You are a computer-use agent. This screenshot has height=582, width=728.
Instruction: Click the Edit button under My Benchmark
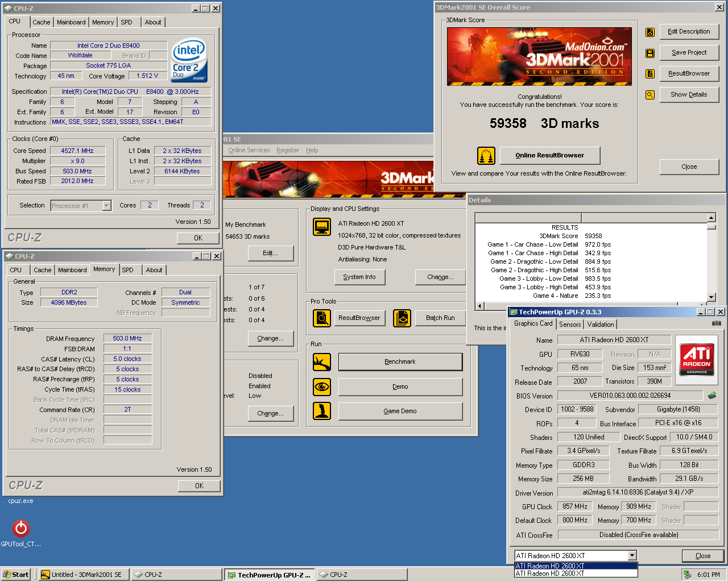click(x=270, y=253)
